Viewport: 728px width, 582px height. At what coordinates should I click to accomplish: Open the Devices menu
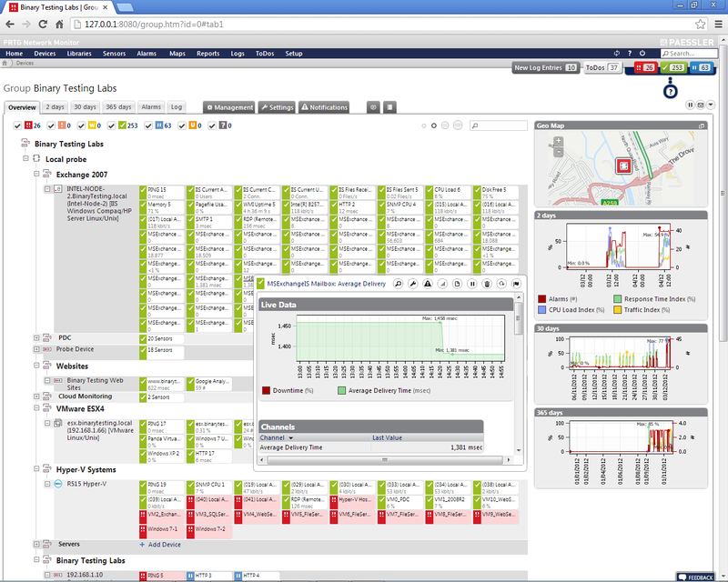click(x=45, y=54)
